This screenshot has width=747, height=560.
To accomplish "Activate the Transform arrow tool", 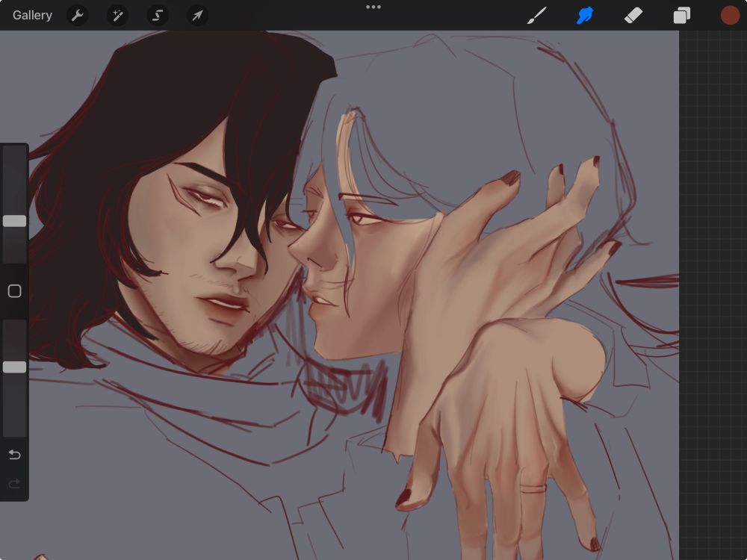I will [197, 15].
